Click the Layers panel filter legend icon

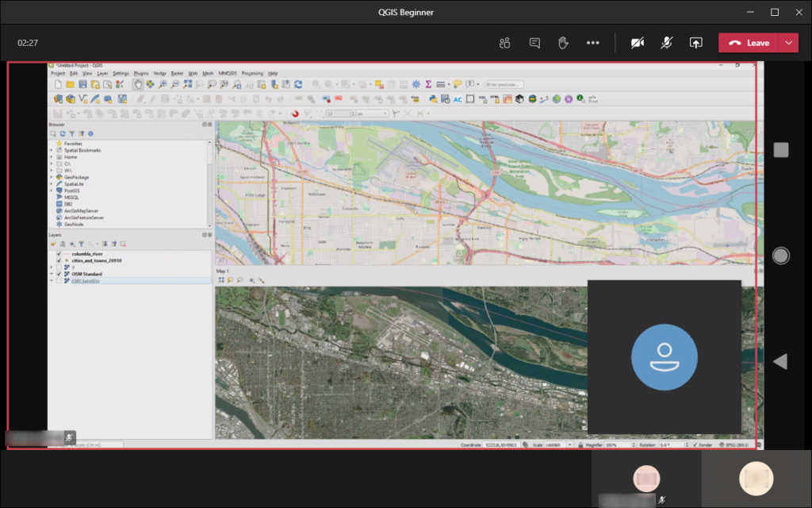click(82, 244)
